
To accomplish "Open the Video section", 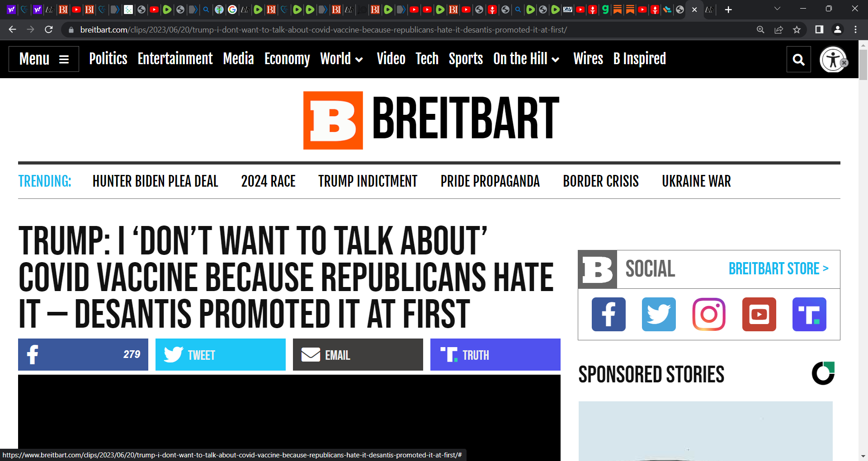I will [x=391, y=59].
